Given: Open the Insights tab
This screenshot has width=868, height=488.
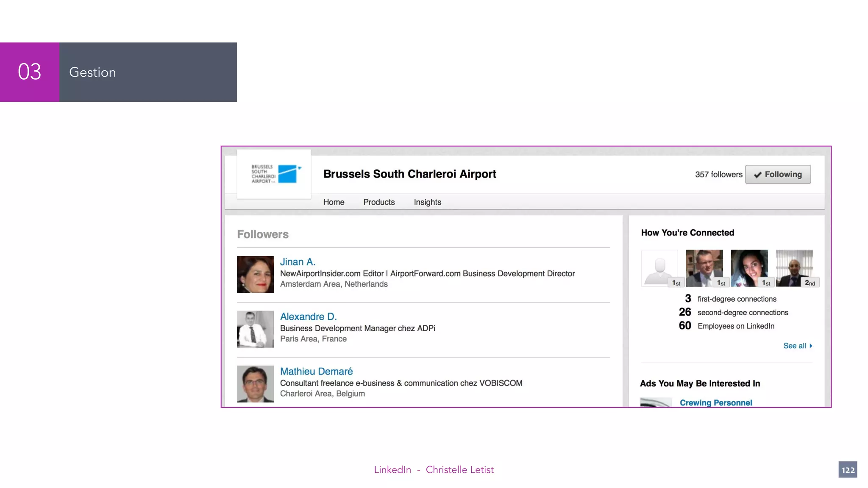Looking at the screenshot, I should pyautogui.click(x=427, y=202).
